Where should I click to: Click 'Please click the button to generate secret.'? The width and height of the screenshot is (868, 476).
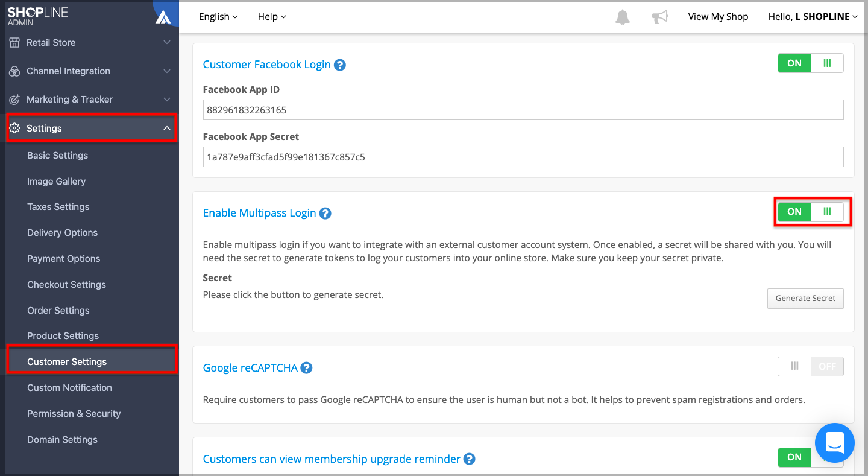(293, 295)
